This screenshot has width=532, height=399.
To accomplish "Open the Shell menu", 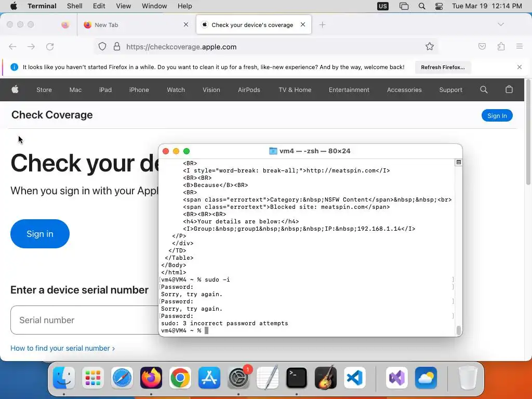I will pos(74,6).
